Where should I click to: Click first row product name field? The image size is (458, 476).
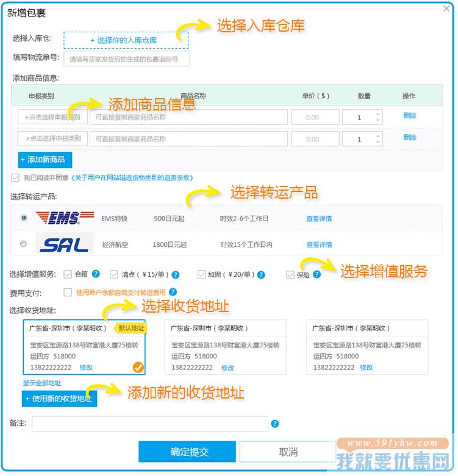(188, 117)
